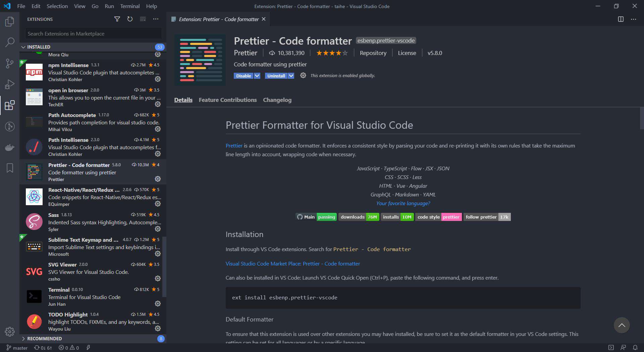
Task: Open manage gear for Path Autocomplete
Action: tap(158, 129)
